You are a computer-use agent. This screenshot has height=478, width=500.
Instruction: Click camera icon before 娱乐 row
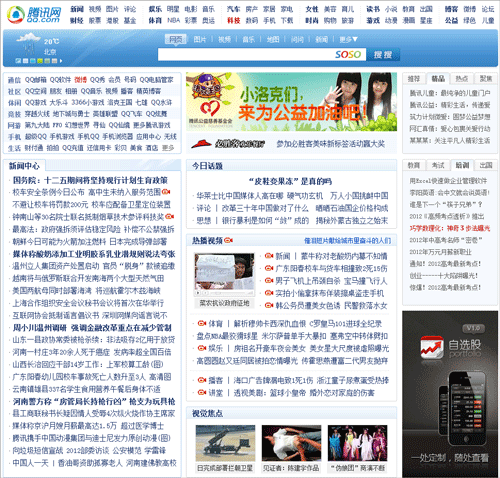pyautogui.click(x=202, y=348)
